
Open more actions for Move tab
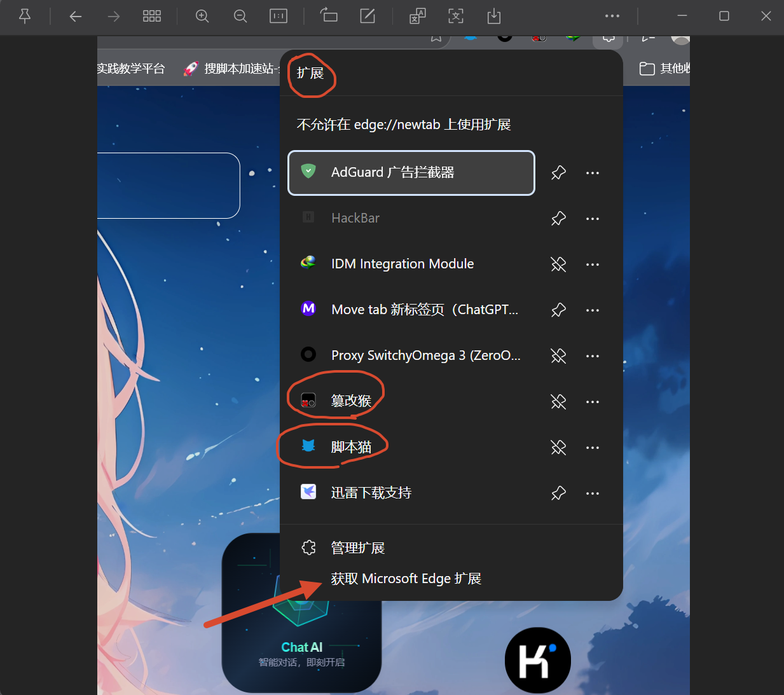593,310
